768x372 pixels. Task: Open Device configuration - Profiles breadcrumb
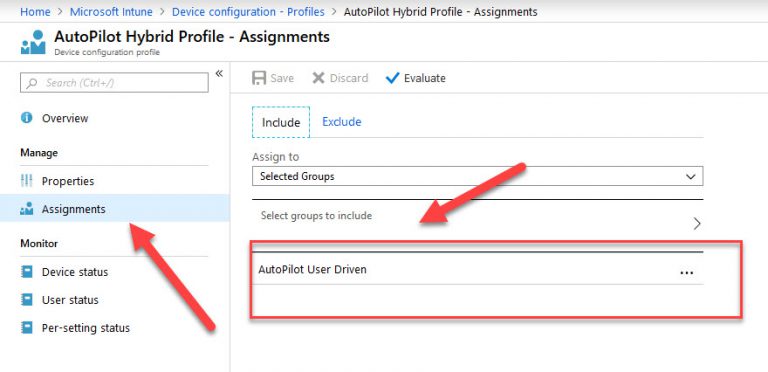pyautogui.click(x=248, y=12)
